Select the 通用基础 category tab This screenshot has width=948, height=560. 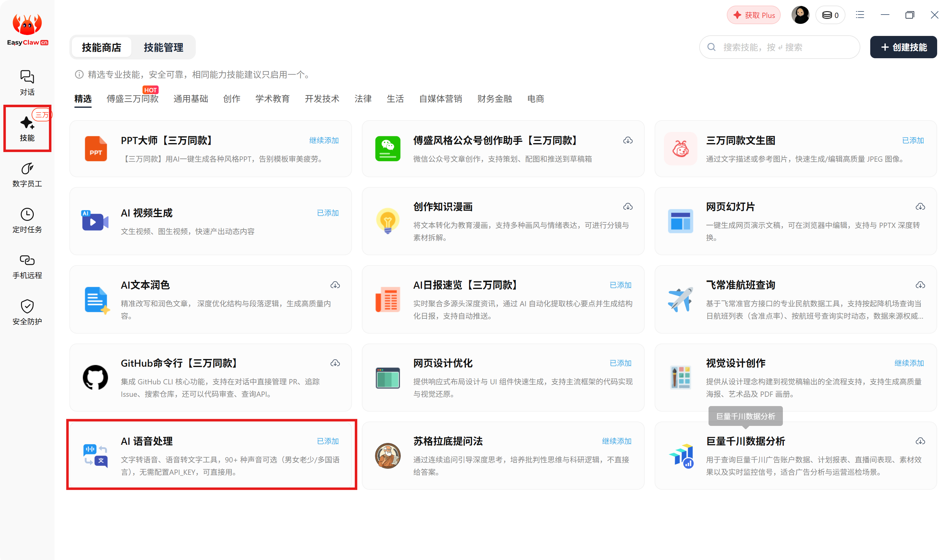(191, 99)
